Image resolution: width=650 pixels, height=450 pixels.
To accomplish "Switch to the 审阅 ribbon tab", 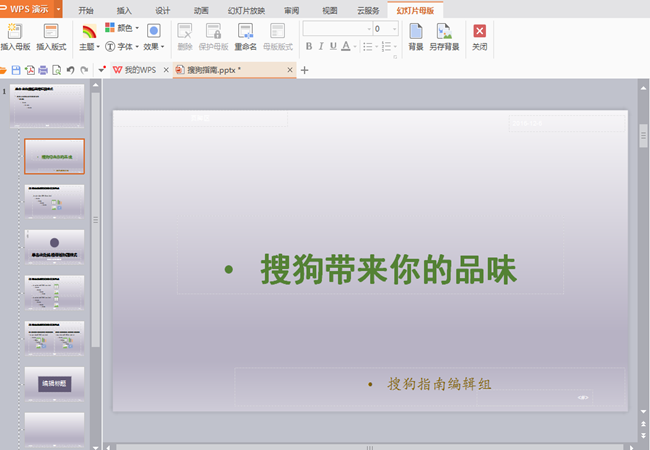I will [x=291, y=10].
